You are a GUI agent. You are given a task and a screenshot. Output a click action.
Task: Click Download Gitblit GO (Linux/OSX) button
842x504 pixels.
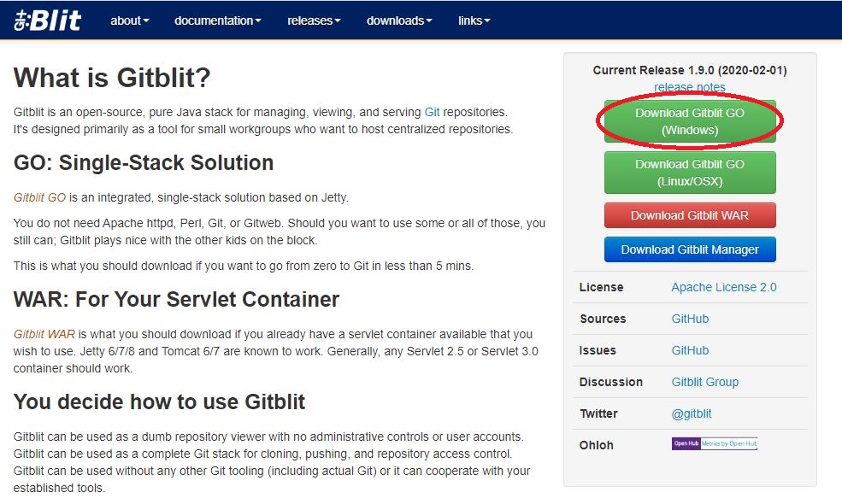[689, 173]
